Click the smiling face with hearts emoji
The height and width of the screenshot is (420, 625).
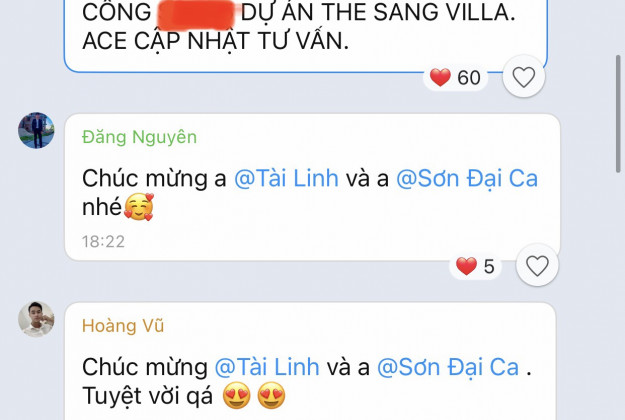139,207
